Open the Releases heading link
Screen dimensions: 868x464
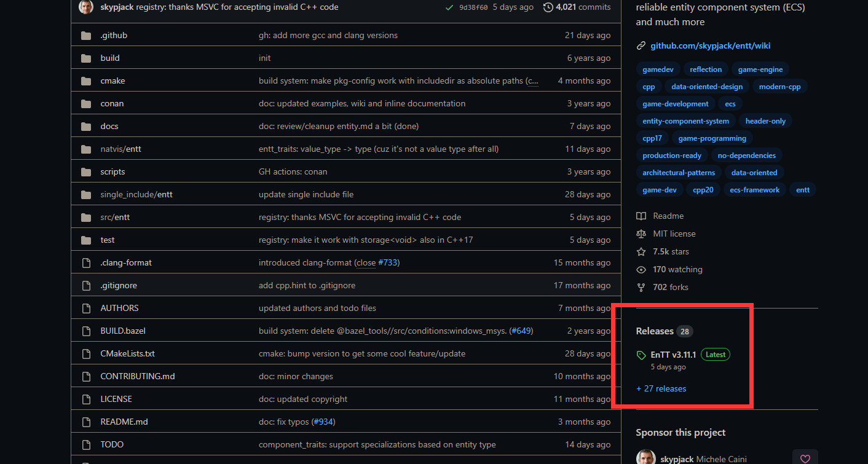coord(655,331)
